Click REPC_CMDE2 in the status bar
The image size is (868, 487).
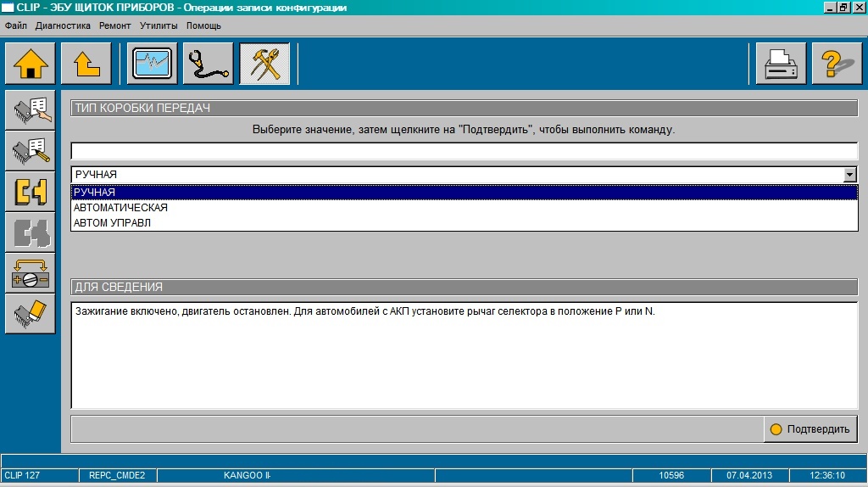[117, 475]
